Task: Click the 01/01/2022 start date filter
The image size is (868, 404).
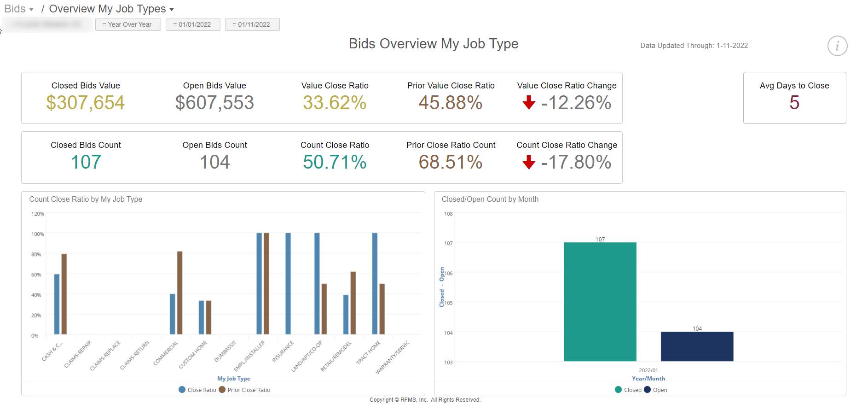Action: pos(193,24)
